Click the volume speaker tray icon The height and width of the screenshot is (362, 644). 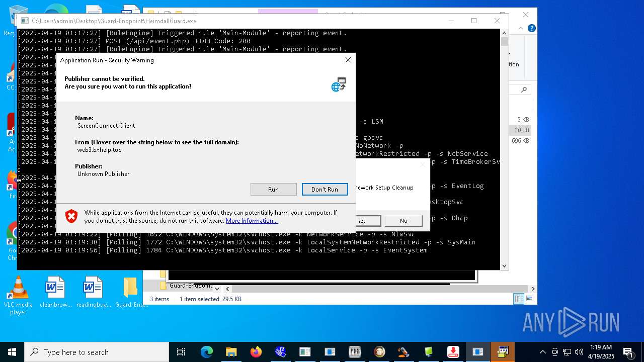pyautogui.click(x=579, y=352)
